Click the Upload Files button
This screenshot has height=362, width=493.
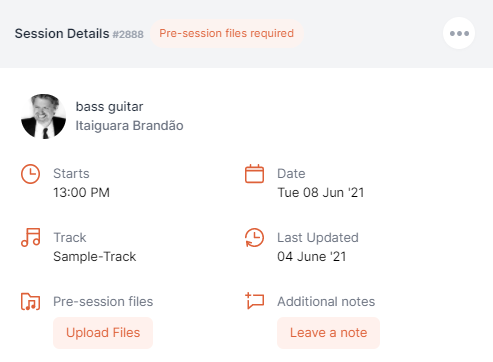(103, 333)
